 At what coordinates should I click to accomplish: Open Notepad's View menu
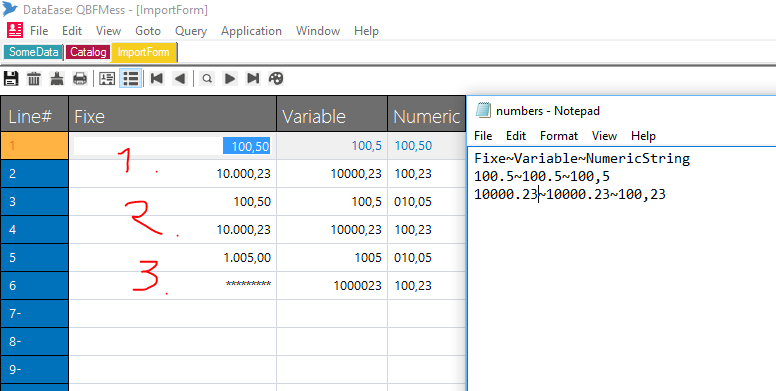click(x=604, y=136)
